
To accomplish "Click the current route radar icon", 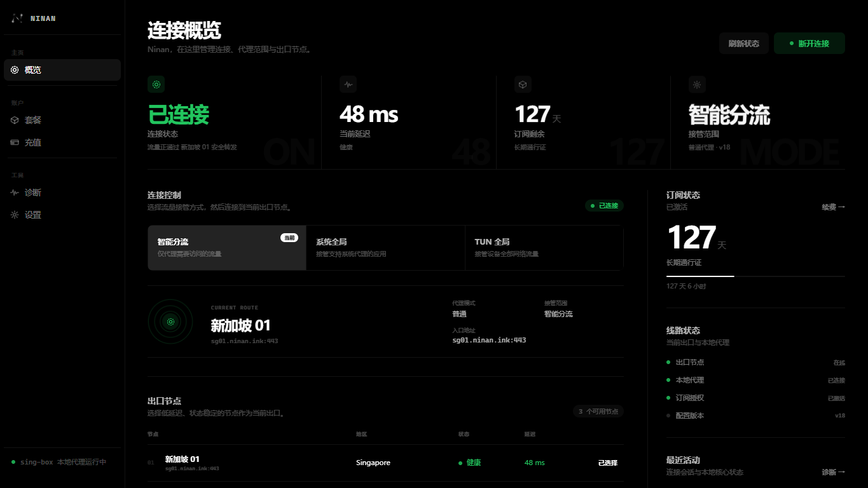I will click(170, 322).
